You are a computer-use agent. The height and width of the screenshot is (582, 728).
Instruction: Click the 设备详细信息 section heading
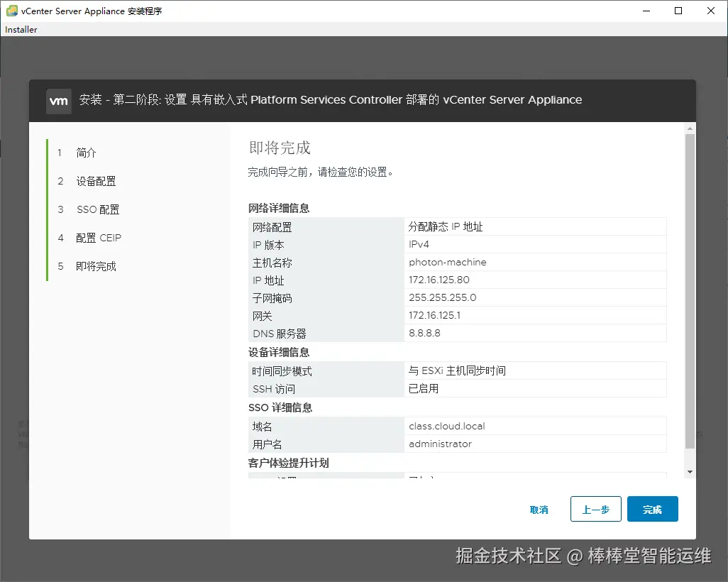pos(279,352)
